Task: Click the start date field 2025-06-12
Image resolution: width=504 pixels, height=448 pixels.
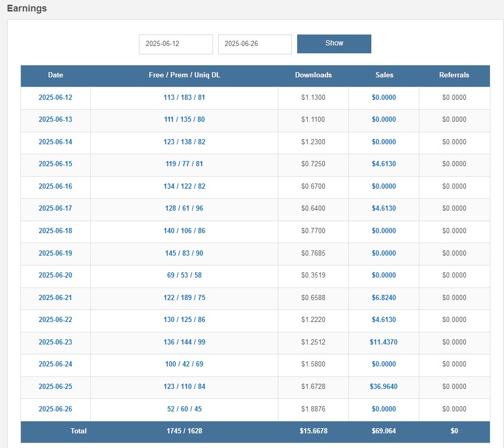Action: 175,44
